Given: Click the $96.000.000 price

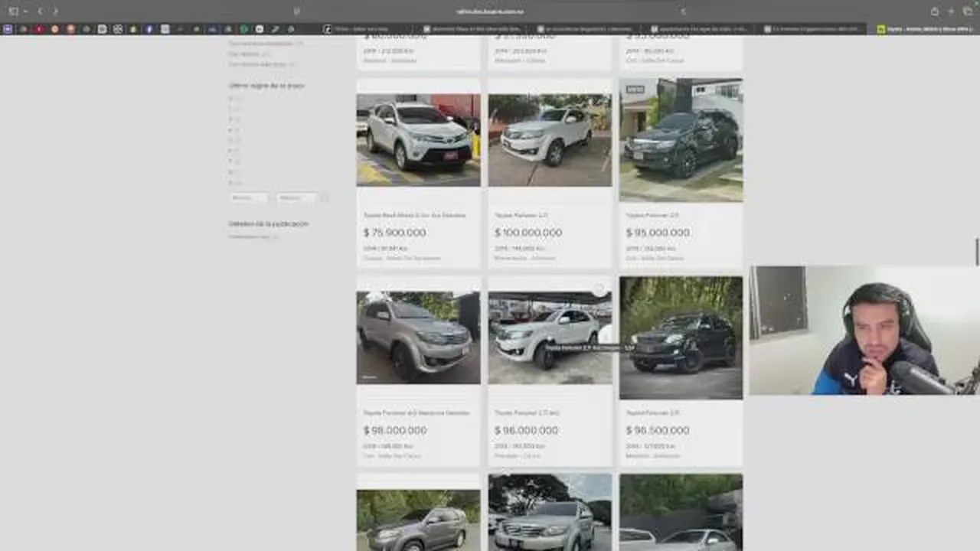Looking at the screenshot, I should [x=527, y=430].
